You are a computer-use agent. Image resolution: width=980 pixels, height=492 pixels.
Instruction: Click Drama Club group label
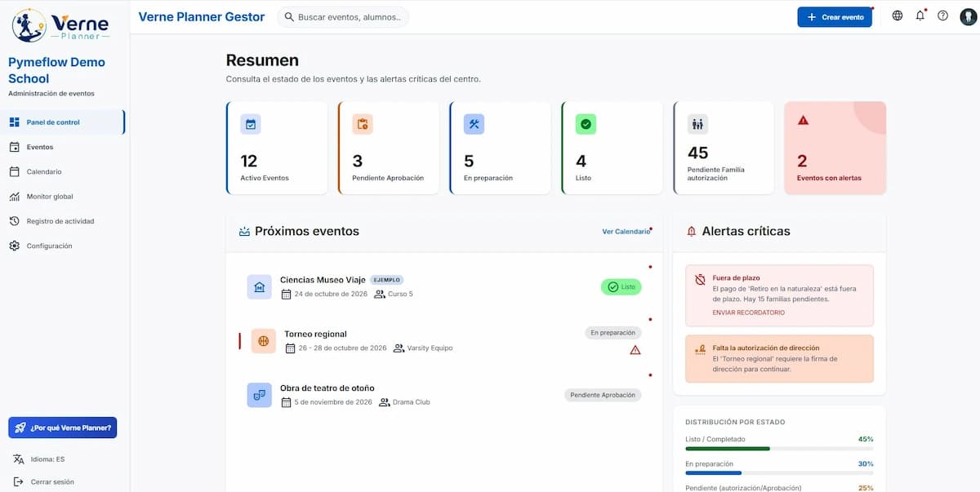pos(412,402)
